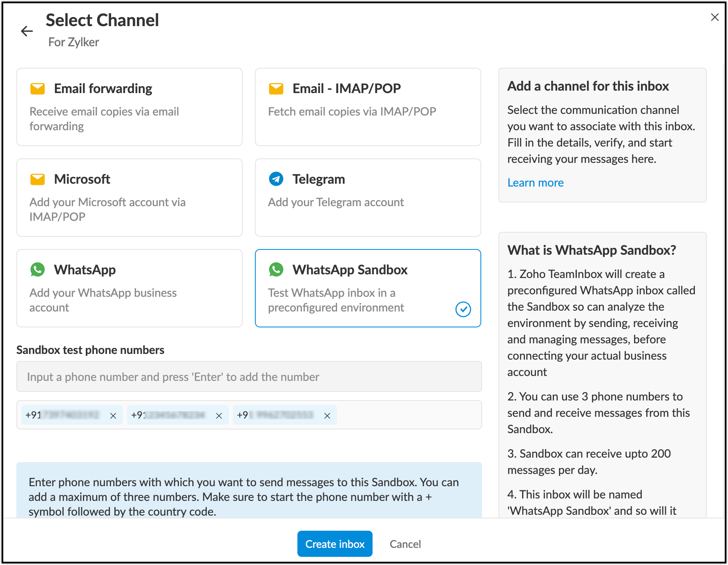Choose the Telegram channel option

pyautogui.click(x=368, y=198)
